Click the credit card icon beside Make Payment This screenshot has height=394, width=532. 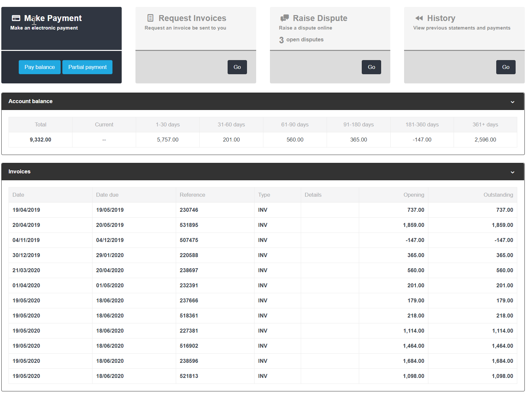tap(16, 18)
